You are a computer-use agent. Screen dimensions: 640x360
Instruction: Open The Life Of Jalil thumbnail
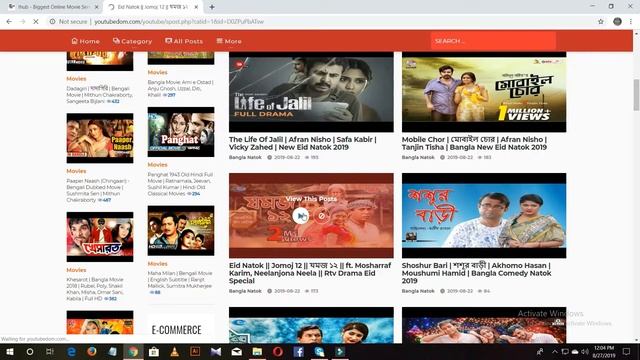[x=311, y=92]
